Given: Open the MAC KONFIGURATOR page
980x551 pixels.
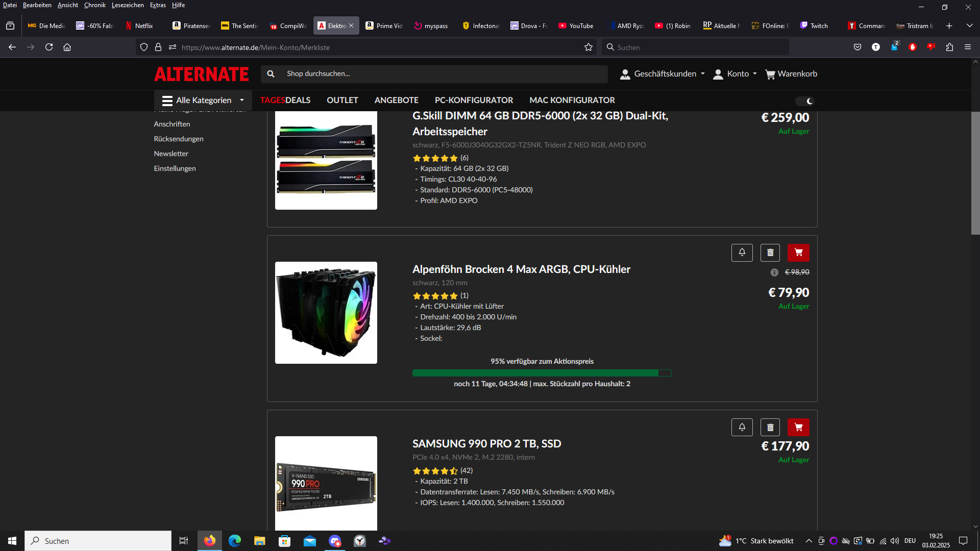Looking at the screenshot, I should pos(572,101).
